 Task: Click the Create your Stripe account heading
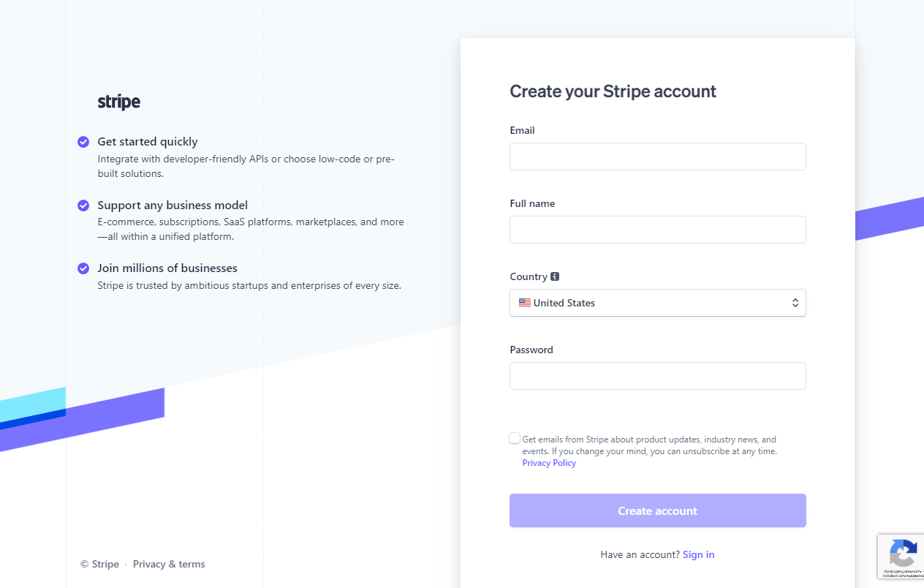(613, 91)
